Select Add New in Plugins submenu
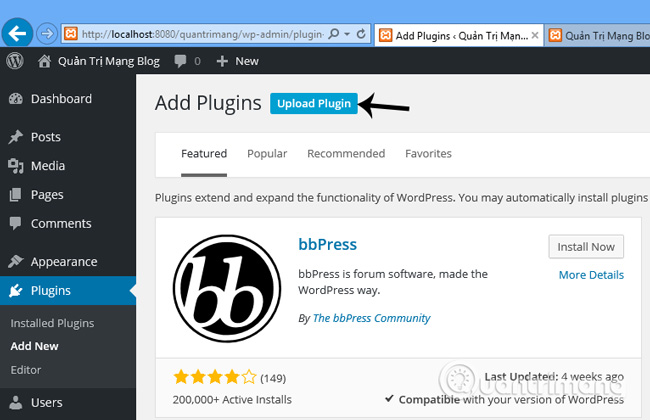Screen dimensions: 650x420 (34, 346)
